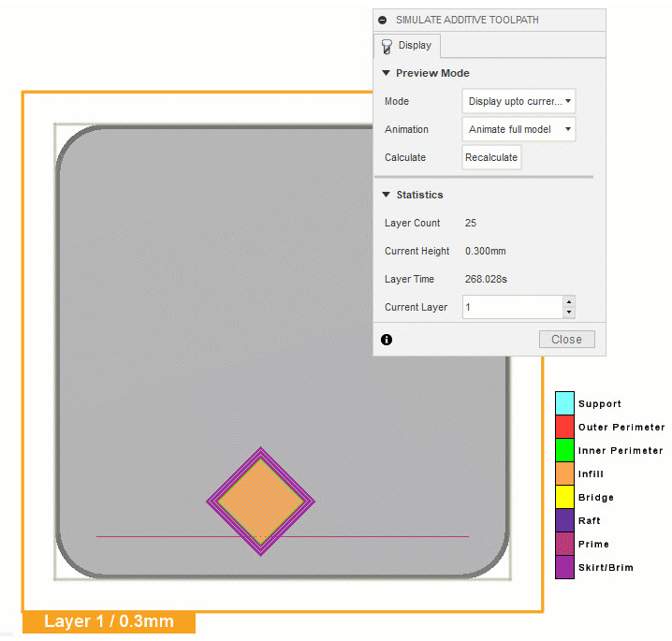Viewport: 672px width, 641px height.
Task: Click the Close button in the dialog
Action: [566, 340]
